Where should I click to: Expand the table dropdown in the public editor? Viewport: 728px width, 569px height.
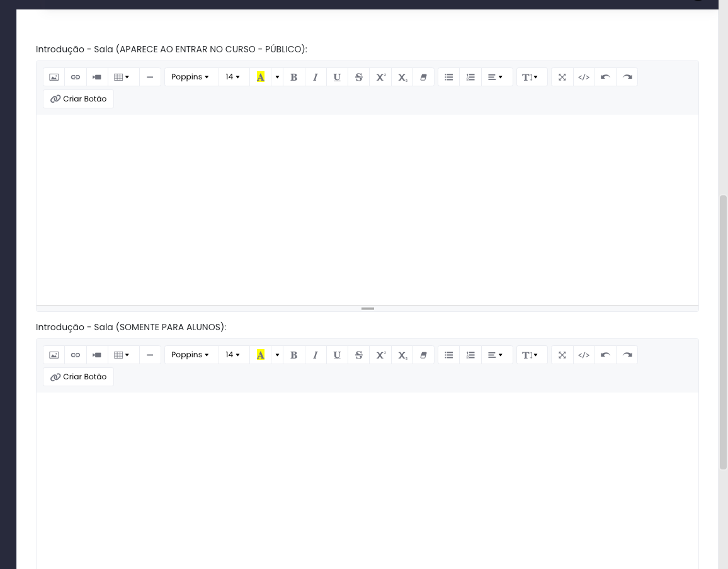click(122, 77)
